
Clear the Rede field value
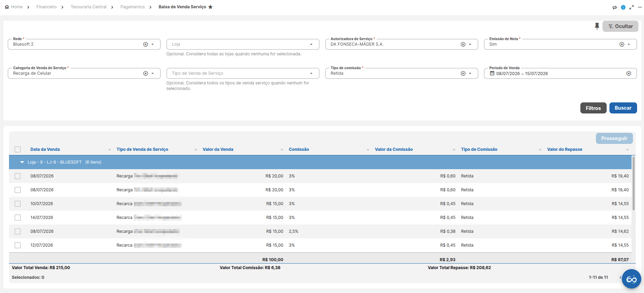146,44
